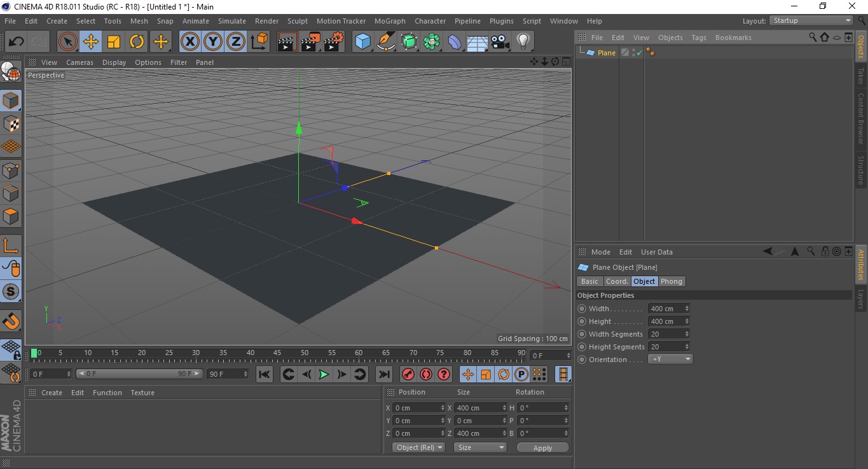Go to start of animation
The width and height of the screenshot is (868, 469).
(x=265, y=374)
